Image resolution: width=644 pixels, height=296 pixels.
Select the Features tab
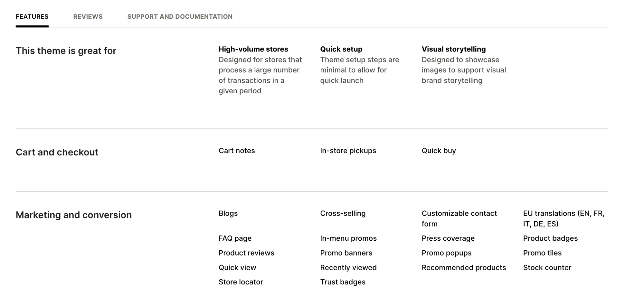[32, 16]
